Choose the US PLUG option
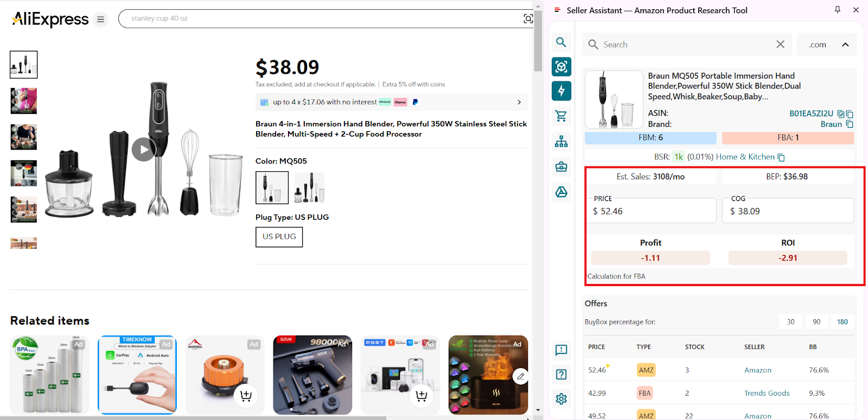This screenshot has width=868, height=420. click(279, 237)
